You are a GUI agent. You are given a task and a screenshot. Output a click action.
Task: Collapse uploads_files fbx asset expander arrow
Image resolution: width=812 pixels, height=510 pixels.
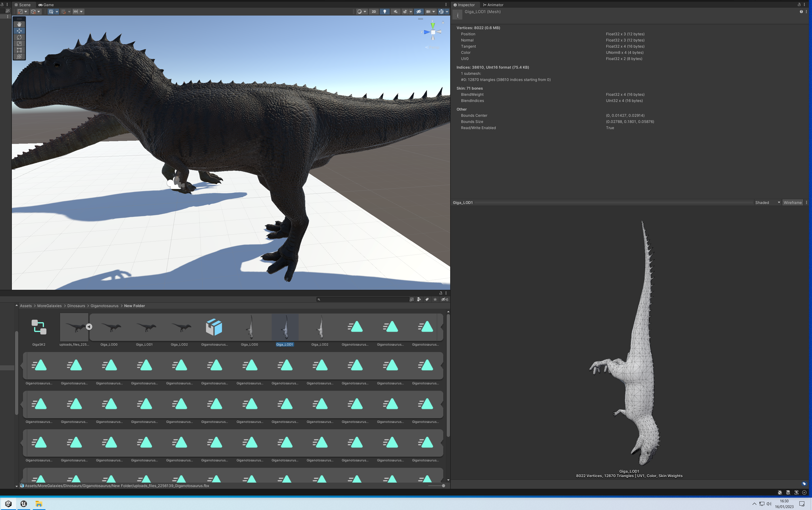tap(89, 327)
